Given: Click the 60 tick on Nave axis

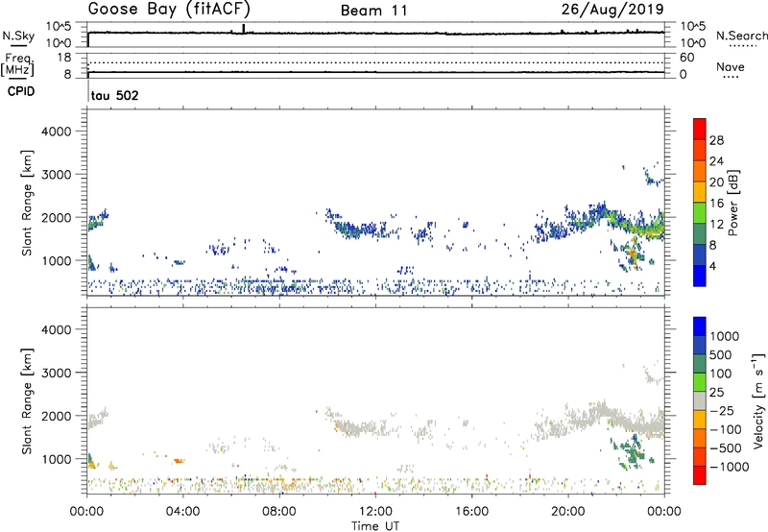Looking at the screenshot, I should [686, 58].
